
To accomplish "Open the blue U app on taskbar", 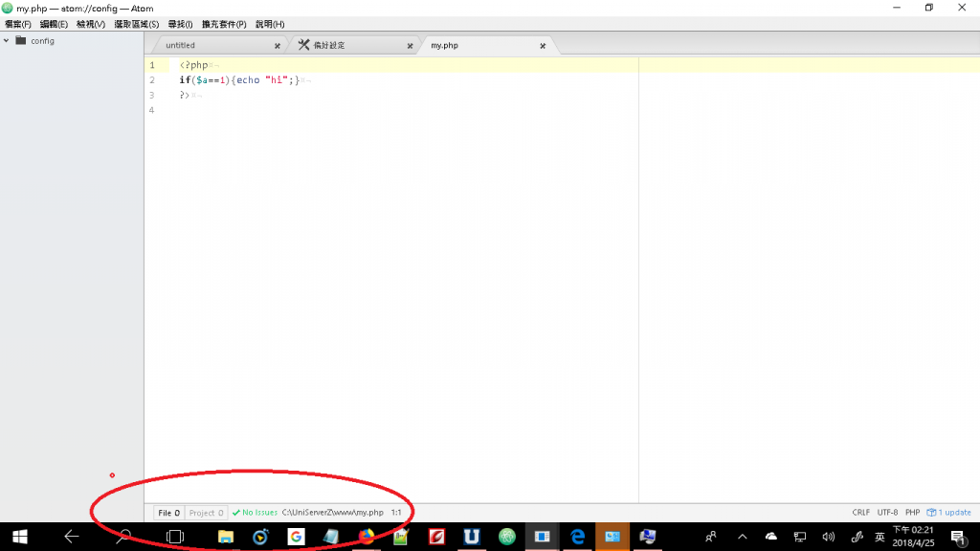I will point(472,537).
